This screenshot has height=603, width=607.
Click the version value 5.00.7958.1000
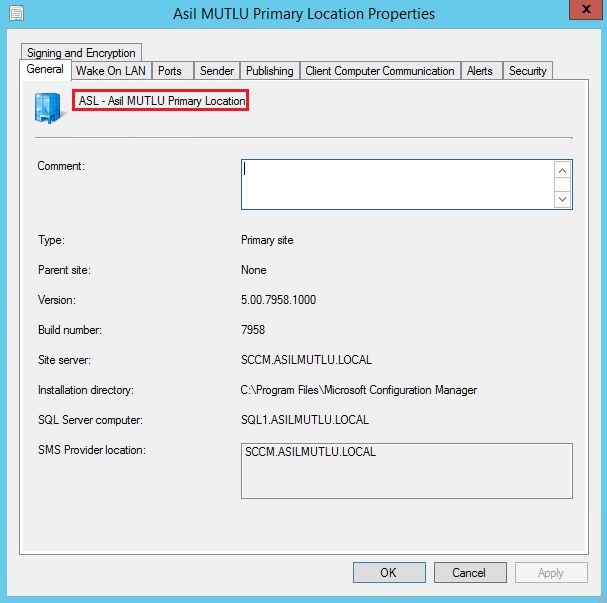pyautogui.click(x=278, y=300)
